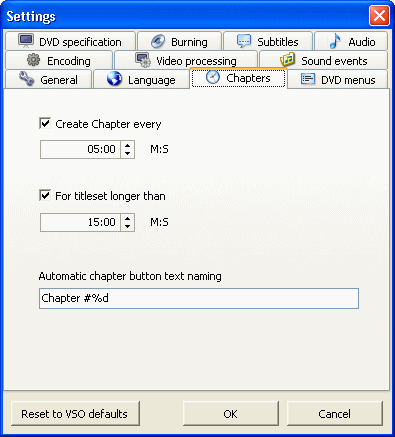Click the clock icon on Chapters tab
The height and width of the screenshot is (437, 395).
click(x=213, y=78)
